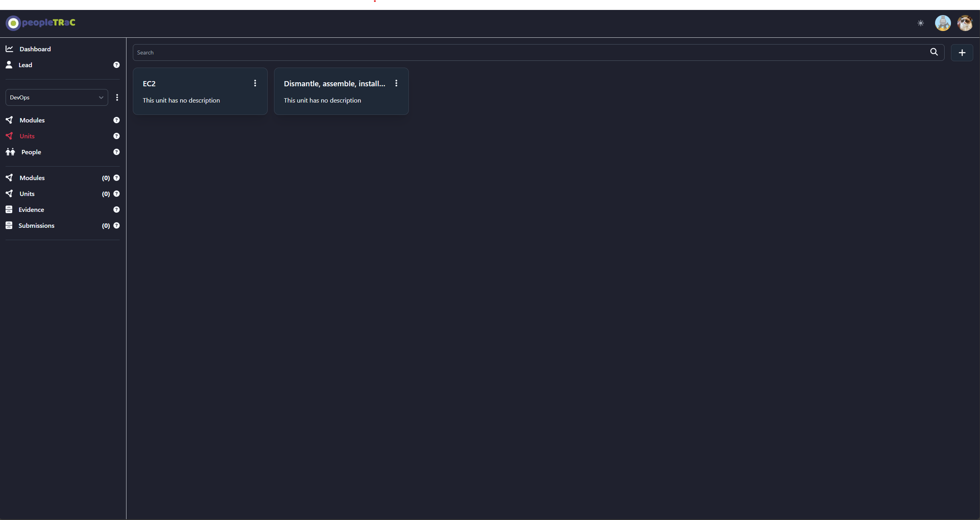Open Submissions section
The height and width of the screenshot is (520, 980).
coord(36,225)
